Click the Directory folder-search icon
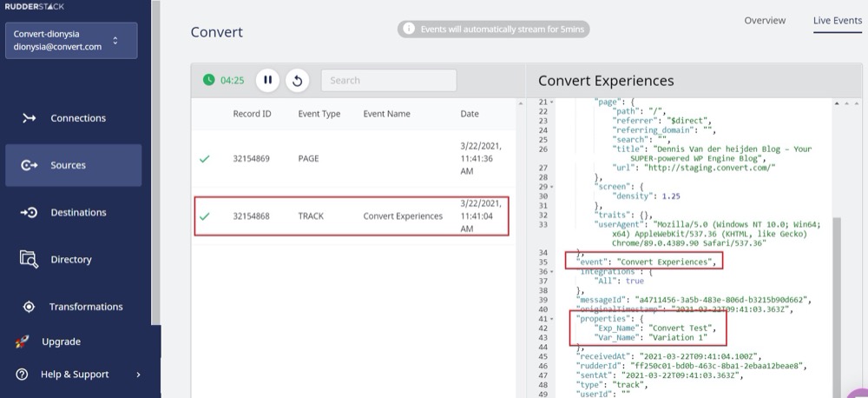This screenshot has width=868, height=398. (29, 260)
